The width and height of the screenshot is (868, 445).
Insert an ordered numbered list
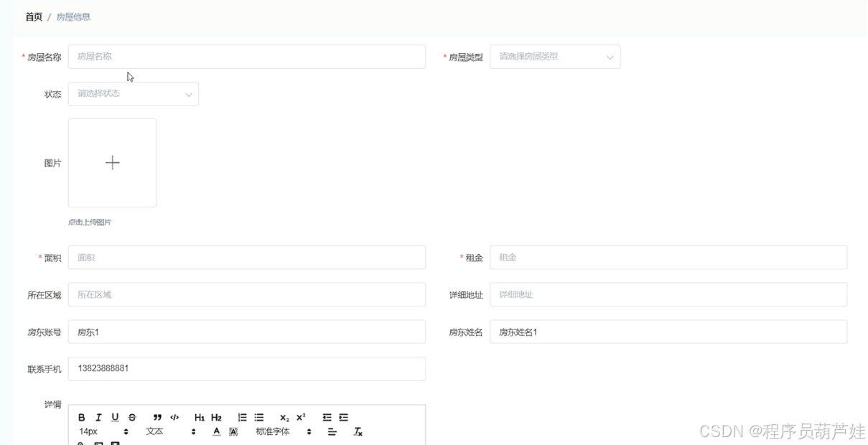(242, 418)
